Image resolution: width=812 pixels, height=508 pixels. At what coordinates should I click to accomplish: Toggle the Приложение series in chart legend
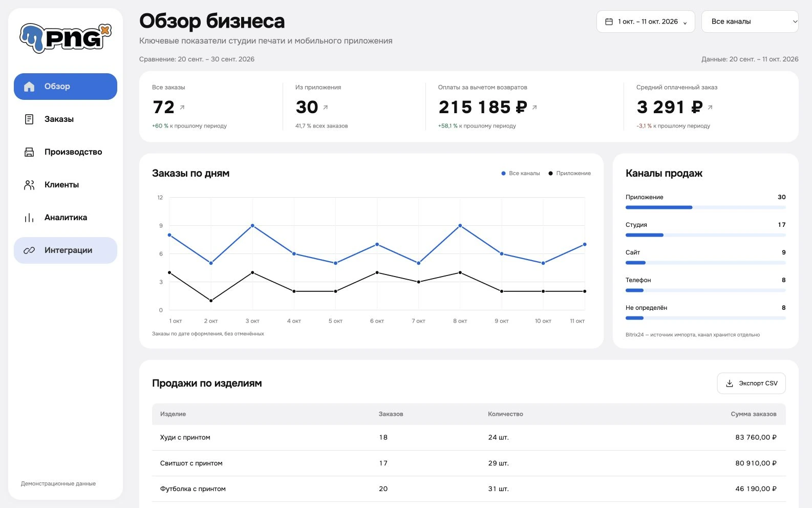(569, 174)
